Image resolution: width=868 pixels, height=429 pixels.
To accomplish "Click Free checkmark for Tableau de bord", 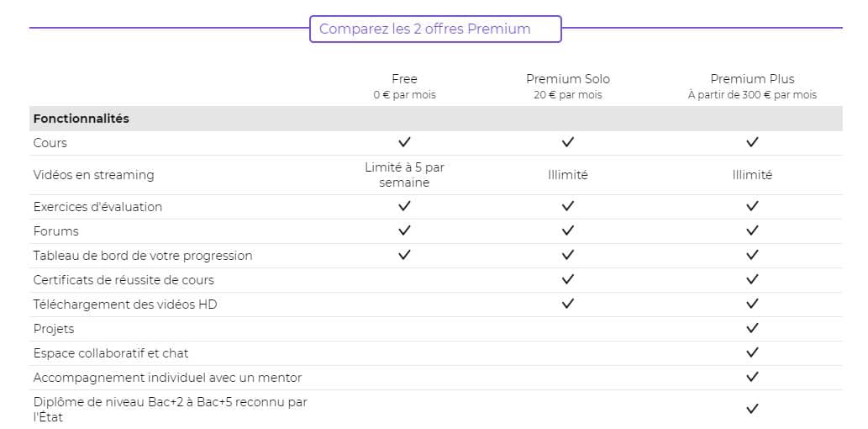I will (404, 255).
